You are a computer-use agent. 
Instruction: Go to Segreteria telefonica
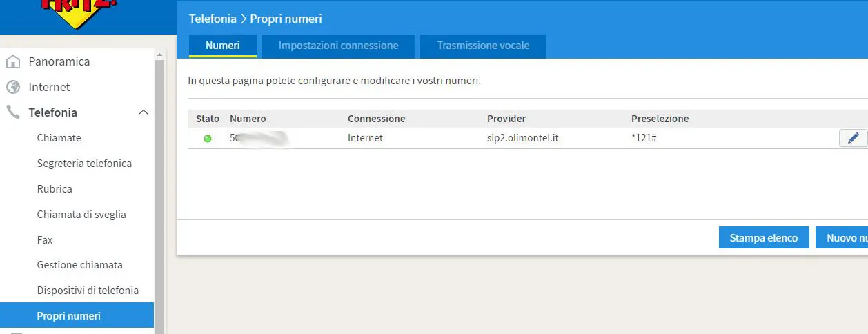coord(84,164)
